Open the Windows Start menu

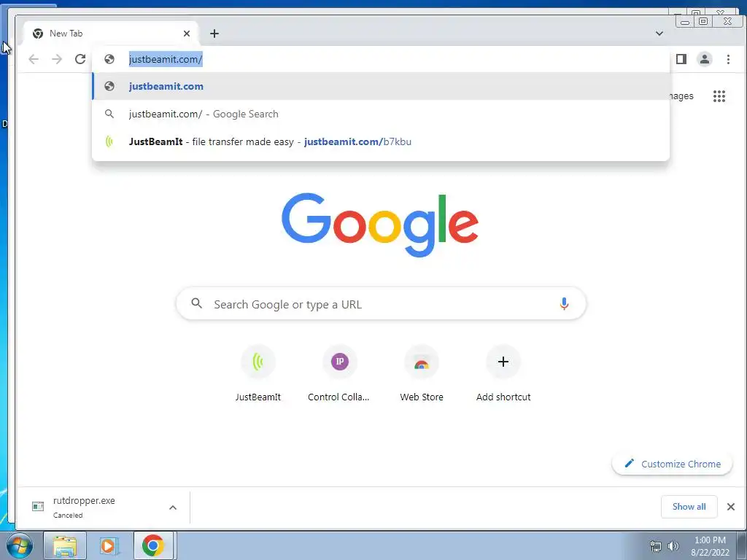(x=20, y=545)
